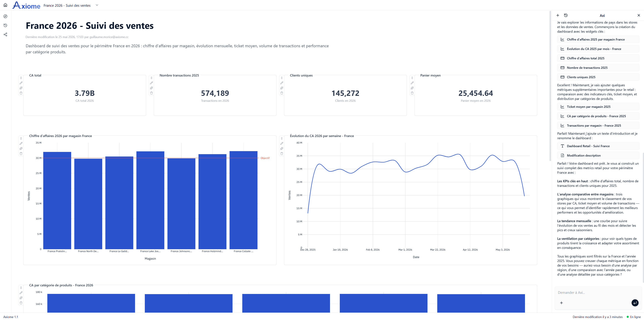The width and height of the screenshot is (644, 320).
Task: Click the share icon in left sidebar
Action: [5, 34]
